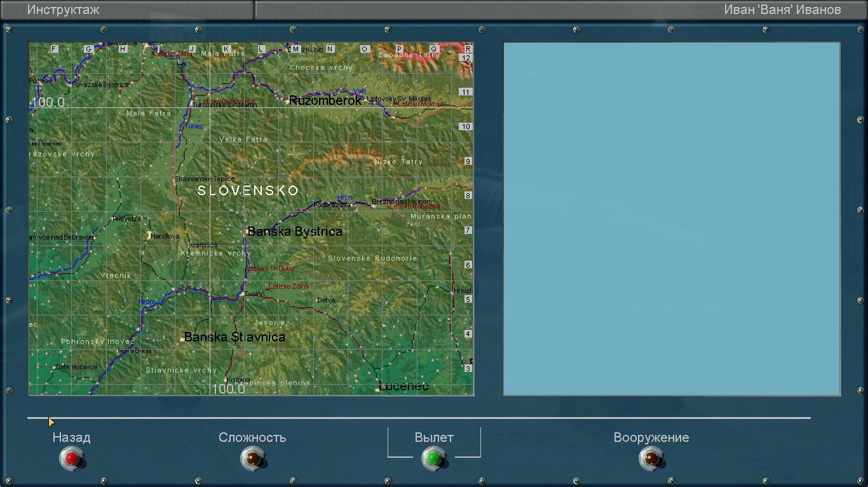868x487 pixels.
Task: Click the yellow marker on the bottom slider line
Action: pos(51,422)
